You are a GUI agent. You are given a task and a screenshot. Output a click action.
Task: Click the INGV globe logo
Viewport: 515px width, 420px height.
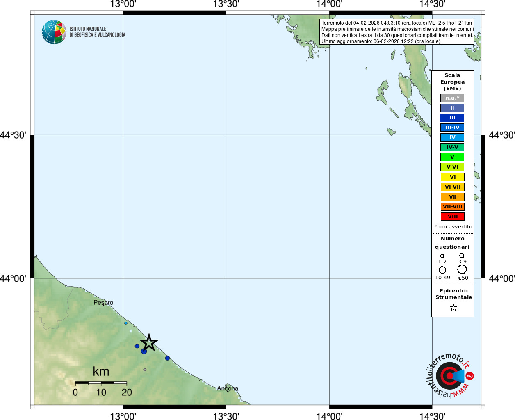point(54,32)
